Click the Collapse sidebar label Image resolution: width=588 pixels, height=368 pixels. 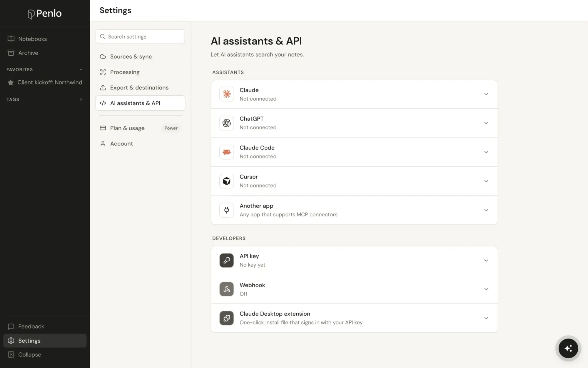tap(30, 354)
